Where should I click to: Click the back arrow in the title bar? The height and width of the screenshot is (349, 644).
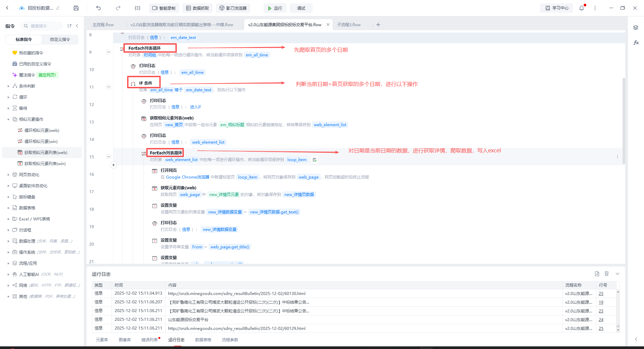7,8
